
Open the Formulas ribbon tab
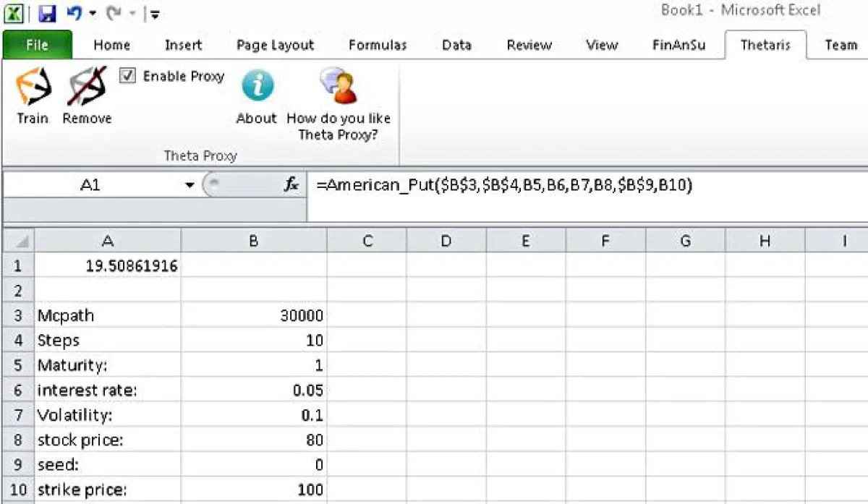(377, 45)
